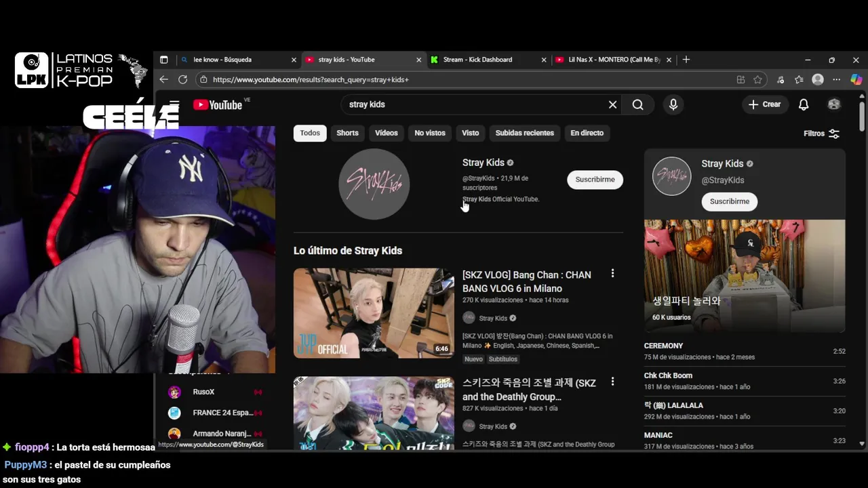Select the En directo filter chip

pos(587,133)
